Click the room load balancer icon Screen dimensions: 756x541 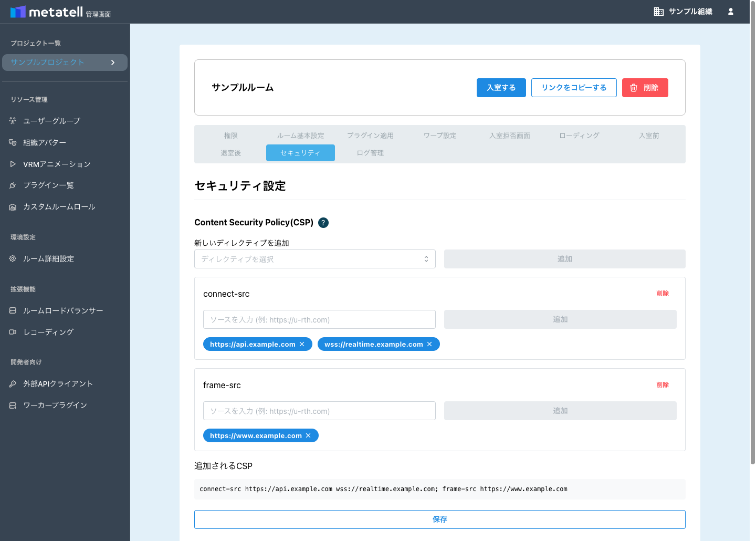point(13,310)
